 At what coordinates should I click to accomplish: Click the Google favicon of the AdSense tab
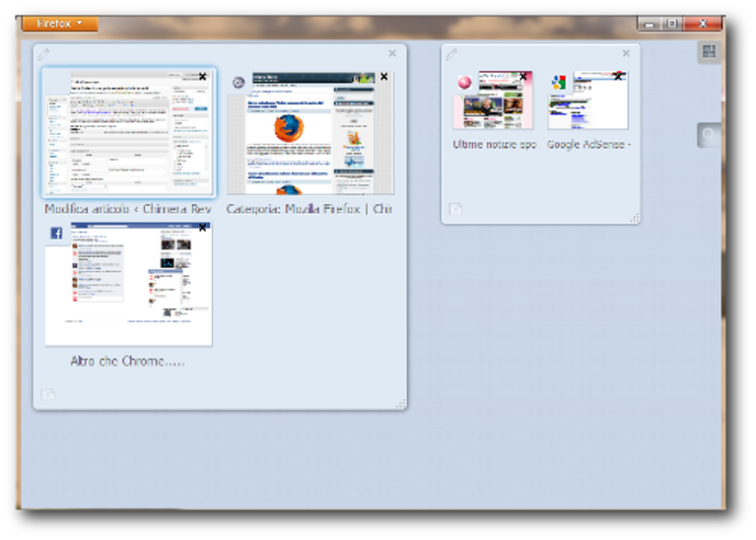coord(559,83)
